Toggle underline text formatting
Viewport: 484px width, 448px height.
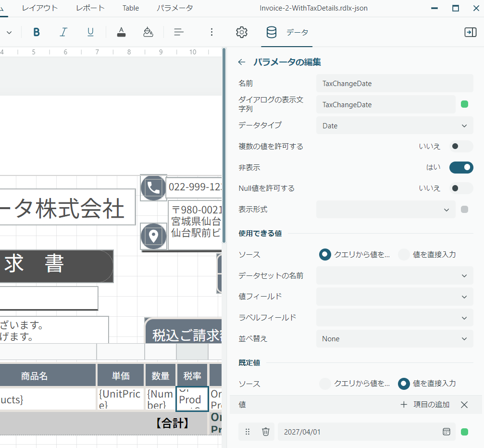click(90, 32)
